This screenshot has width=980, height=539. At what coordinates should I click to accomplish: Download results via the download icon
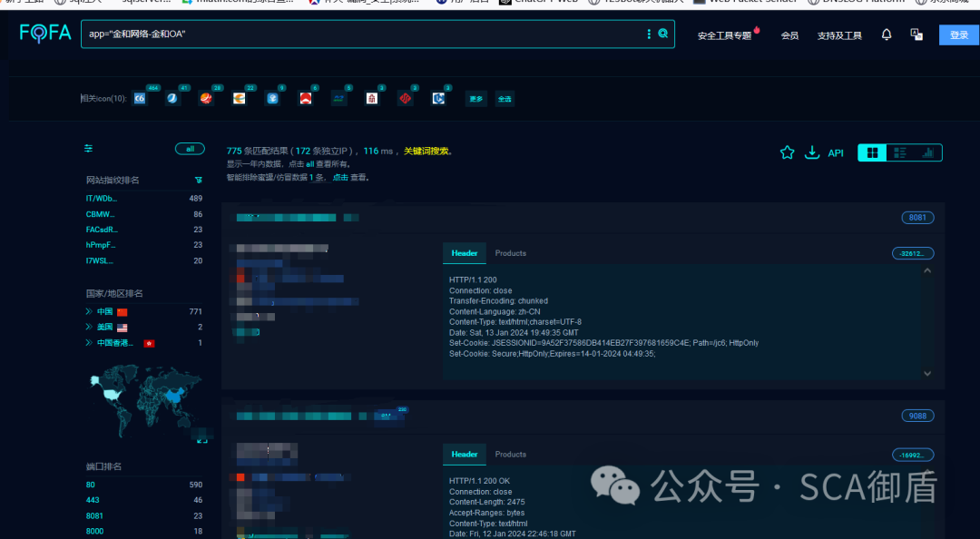pyautogui.click(x=812, y=152)
